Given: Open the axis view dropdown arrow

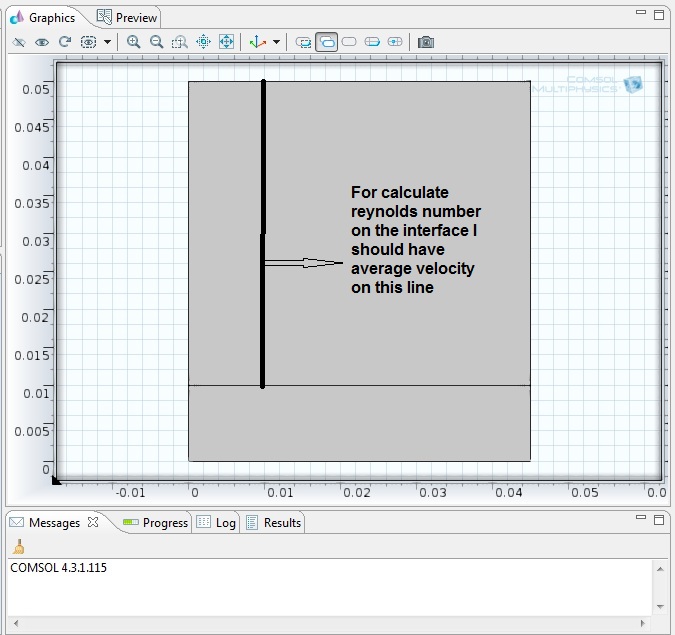Looking at the screenshot, I should coord(276,42).
